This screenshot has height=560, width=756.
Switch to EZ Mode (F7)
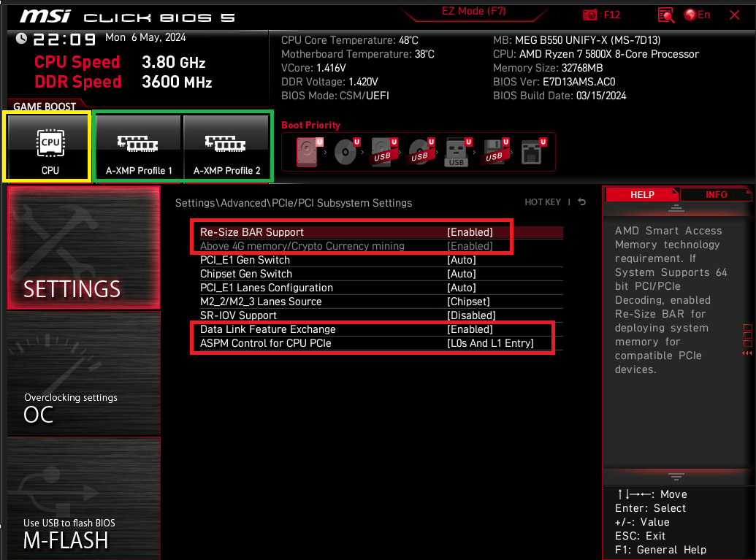(x=473, y=12)
